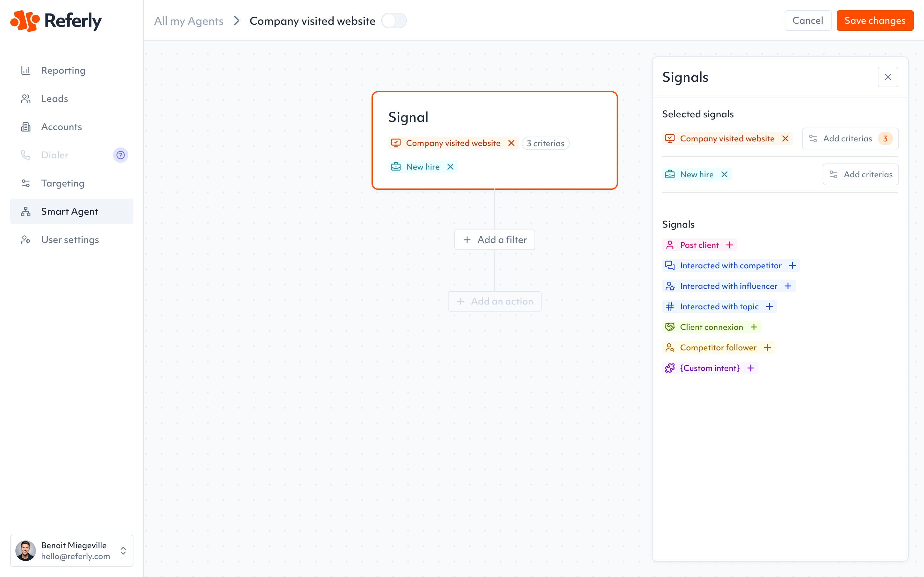Remove New hire from Signal card
The height and width of the screenshot is (577, 924).
450,167
